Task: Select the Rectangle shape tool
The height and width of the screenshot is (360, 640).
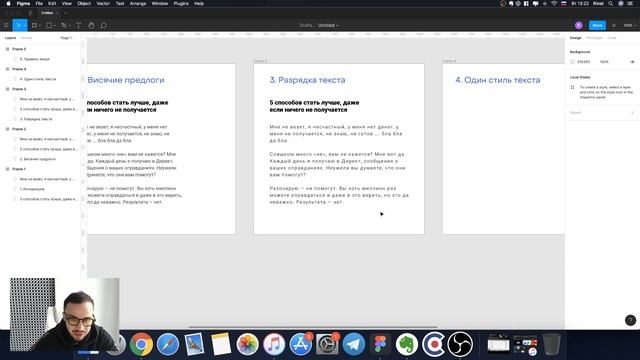Action: pos(49,25)
